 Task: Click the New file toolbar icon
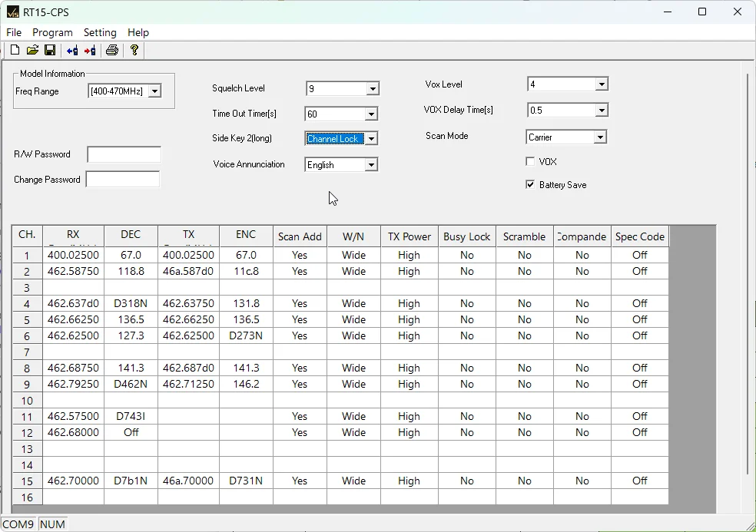point(15,51)
